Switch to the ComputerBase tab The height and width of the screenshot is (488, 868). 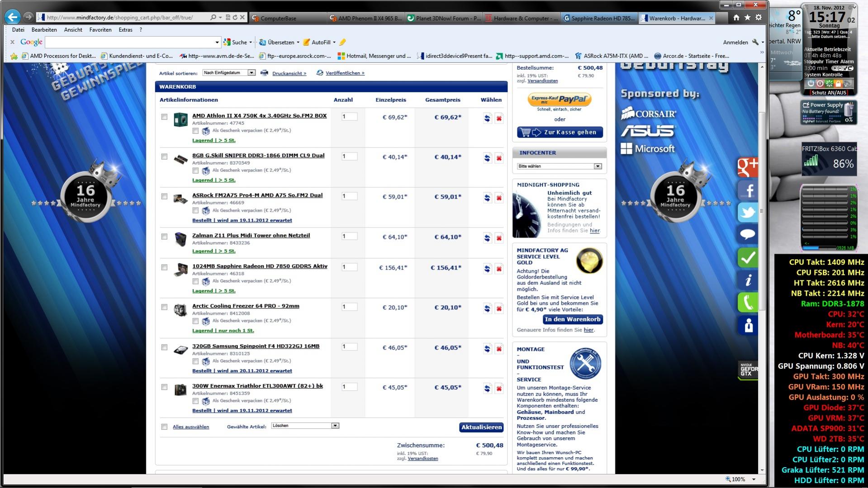287,18
